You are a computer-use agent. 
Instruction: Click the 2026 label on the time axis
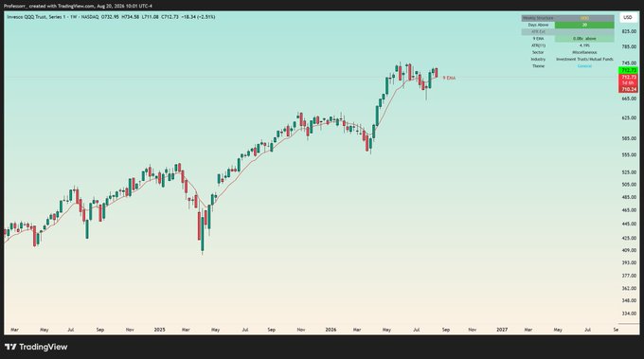[331, 330]
